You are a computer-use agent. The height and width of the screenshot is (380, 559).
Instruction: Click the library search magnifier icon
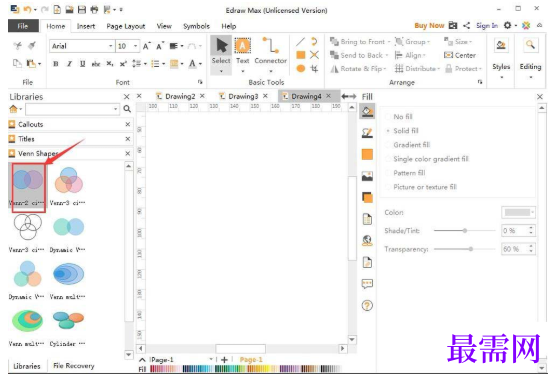127,109
